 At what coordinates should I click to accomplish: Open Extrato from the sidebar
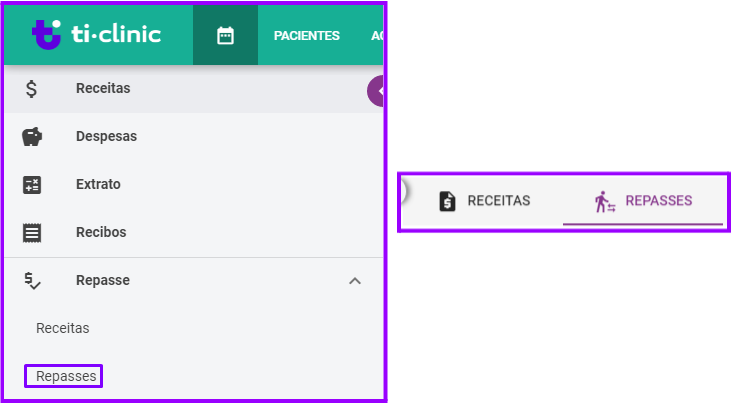(98, 185)
